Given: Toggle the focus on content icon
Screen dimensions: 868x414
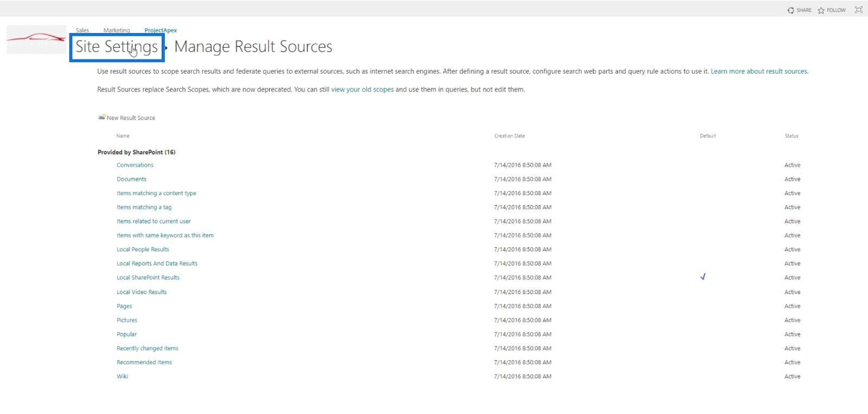Looking at the screenshot, I should [859, 10].
